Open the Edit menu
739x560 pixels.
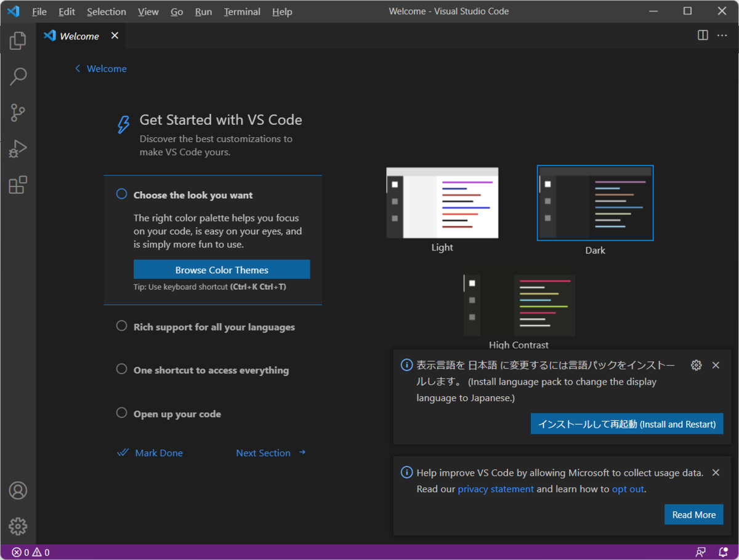point(67,12)
